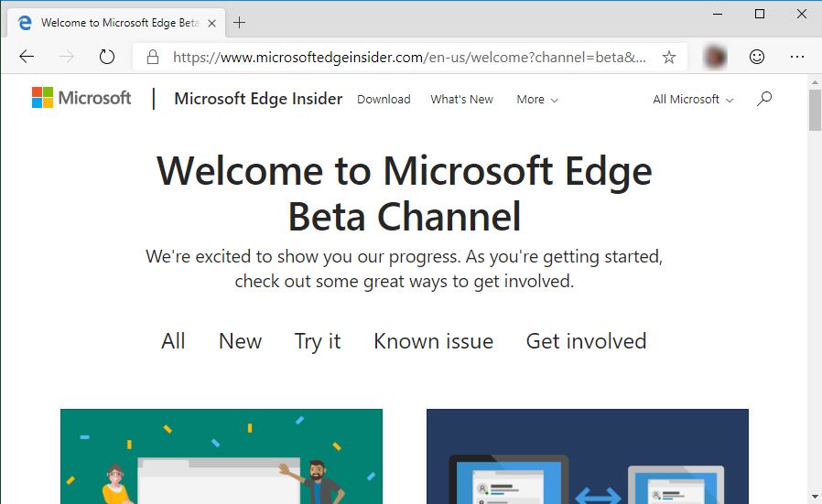
Task: Select the New filter tab
Action: coord(240,341)
